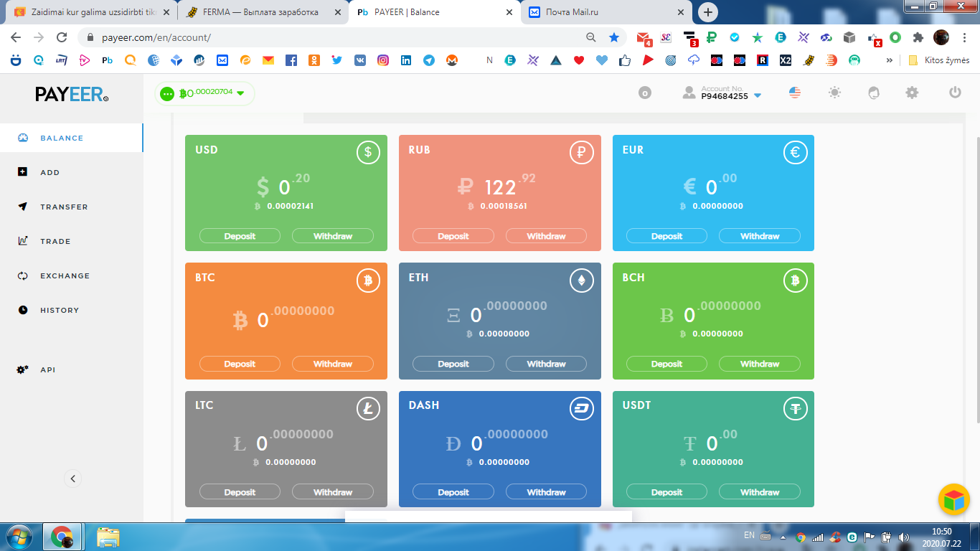The image size is (980, 551).
Task: Click the colorful cube chat widget
Action: coord(954,500)
